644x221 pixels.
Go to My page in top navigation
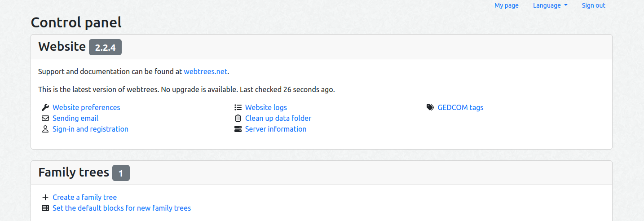(x=506, y=5)
